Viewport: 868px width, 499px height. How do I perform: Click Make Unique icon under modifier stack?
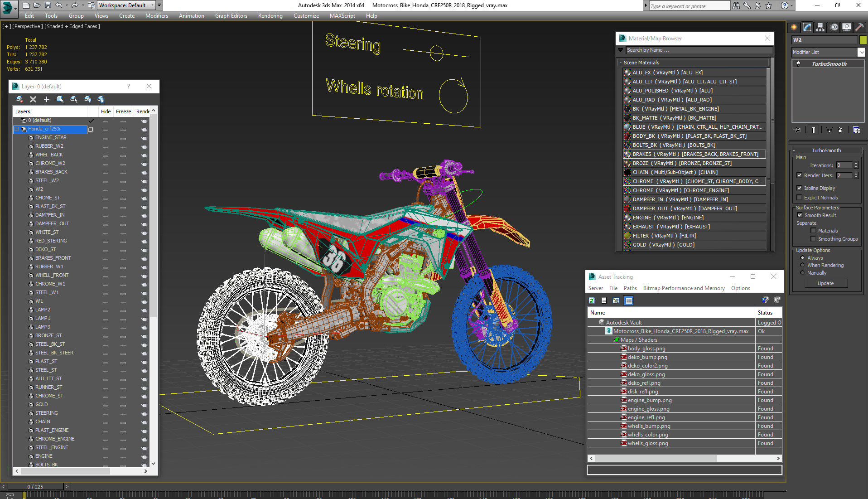pyautogui.click(x=829, y=130)
